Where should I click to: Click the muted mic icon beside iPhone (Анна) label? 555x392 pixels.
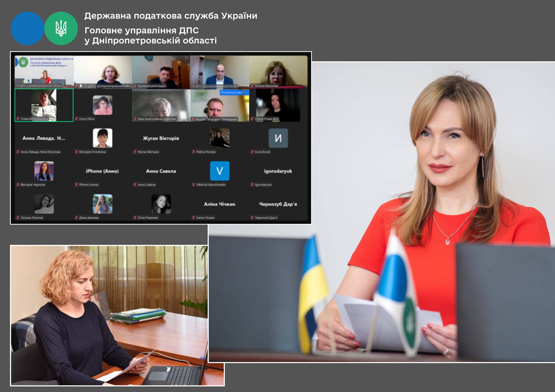[x=76, y=184]
